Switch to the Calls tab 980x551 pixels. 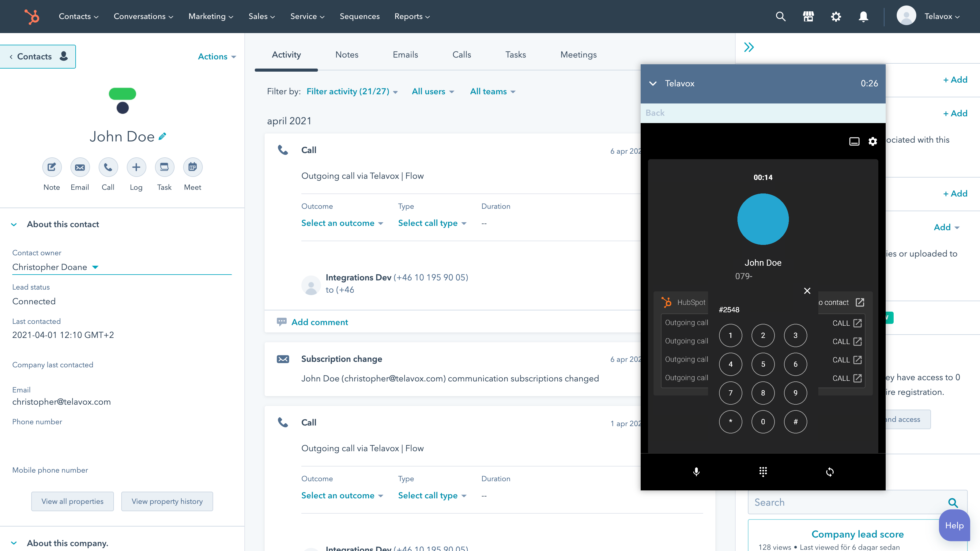(462, 55)
